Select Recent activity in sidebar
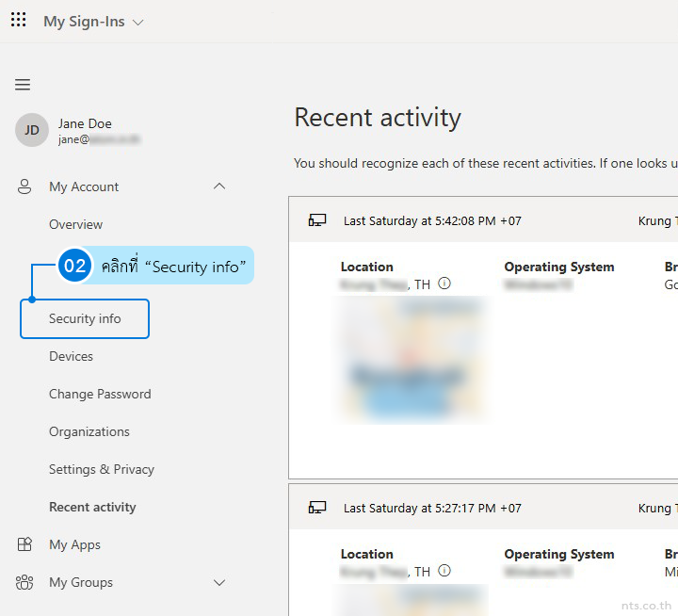Viewport: 678px width, 616px height. (x=92, y=507)
